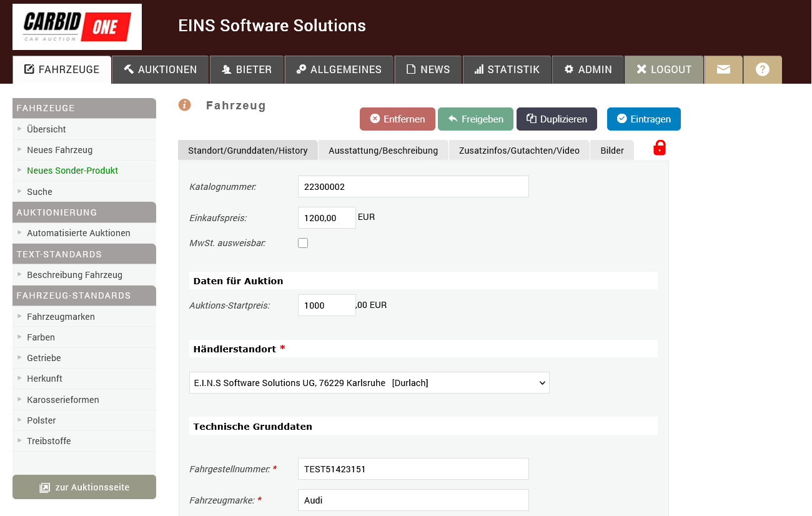Screen dimensions: 812x516
Task: Click the Carbid One logo
Action: (x=77, y=27)
